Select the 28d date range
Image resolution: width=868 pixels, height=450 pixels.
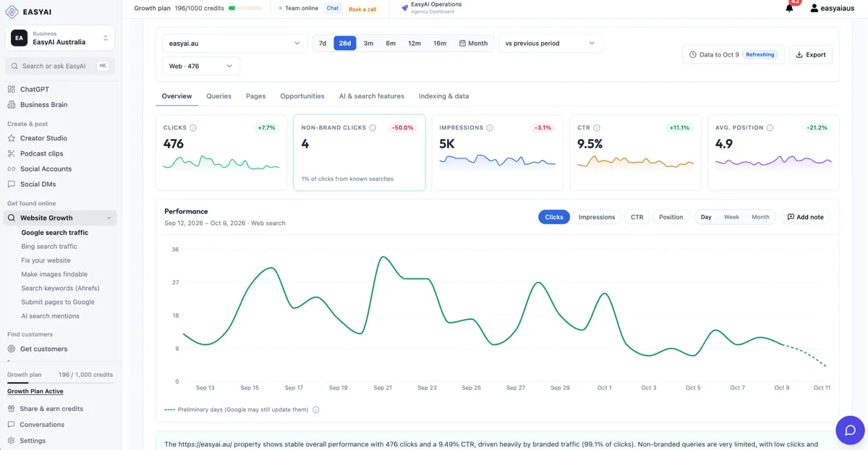(345, 43)
